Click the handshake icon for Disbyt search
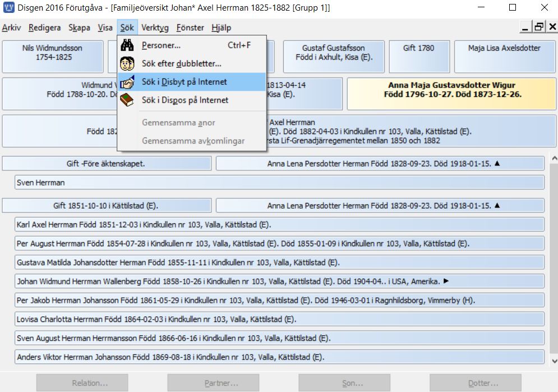 [x=127, y=82]
